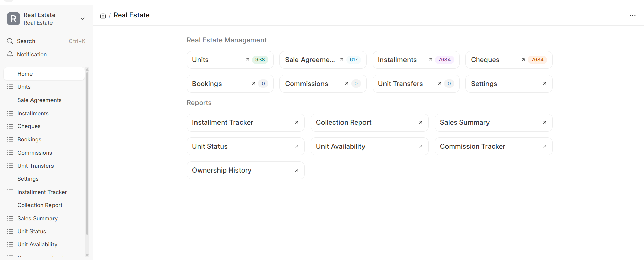Click the search magnifier icon in sidebar
The image size is (644, 260).
click(10, 41)
